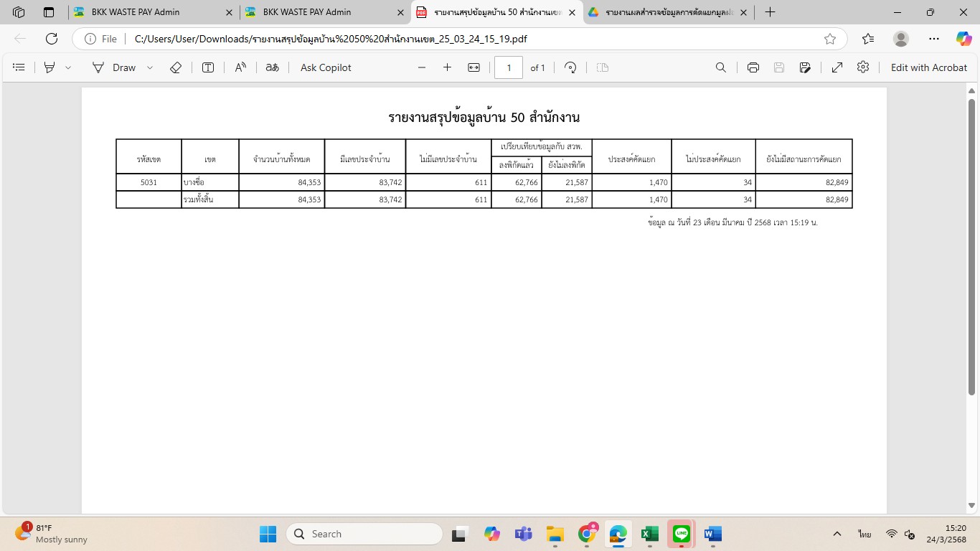The width and height of the screenshot is (980, 551).
Task: Click the Zoom out minus icon
Action: pyautogui.click(x=422, y=67)
